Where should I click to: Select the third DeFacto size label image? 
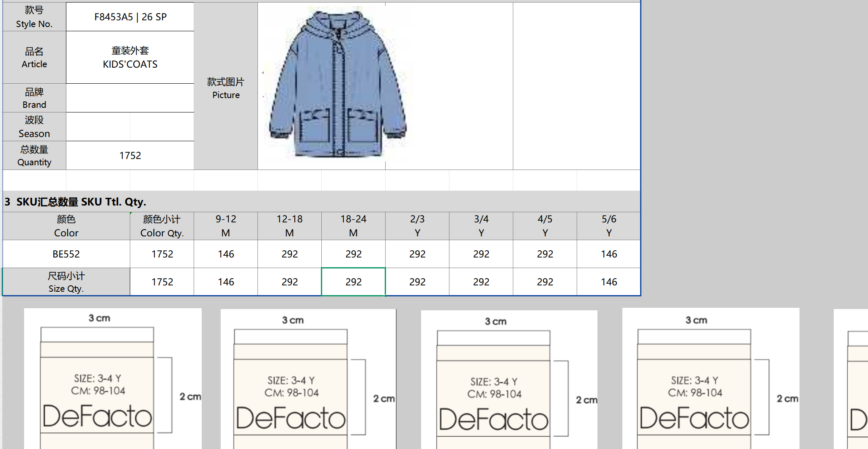click(x=509, y=379)
